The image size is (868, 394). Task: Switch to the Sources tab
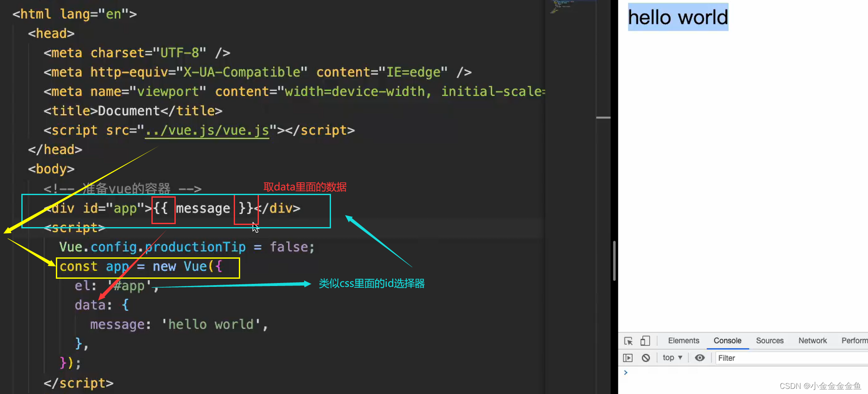[770, 341]
